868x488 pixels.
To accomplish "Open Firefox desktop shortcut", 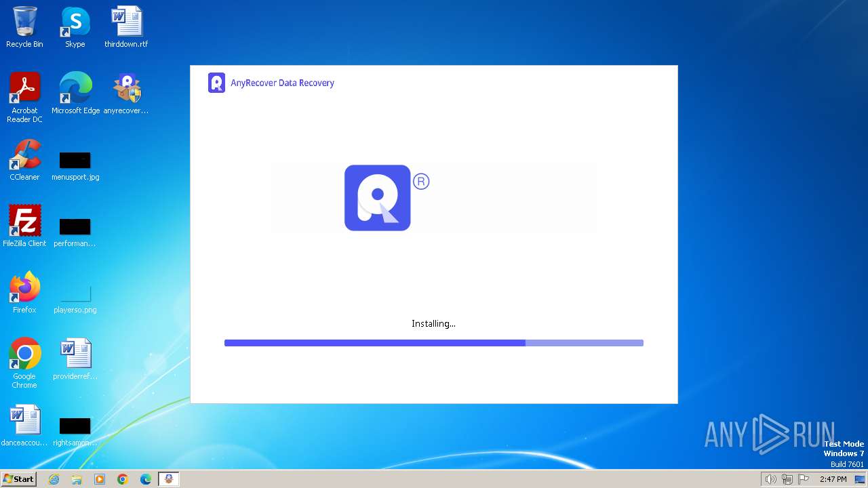I will coord(24,293).
